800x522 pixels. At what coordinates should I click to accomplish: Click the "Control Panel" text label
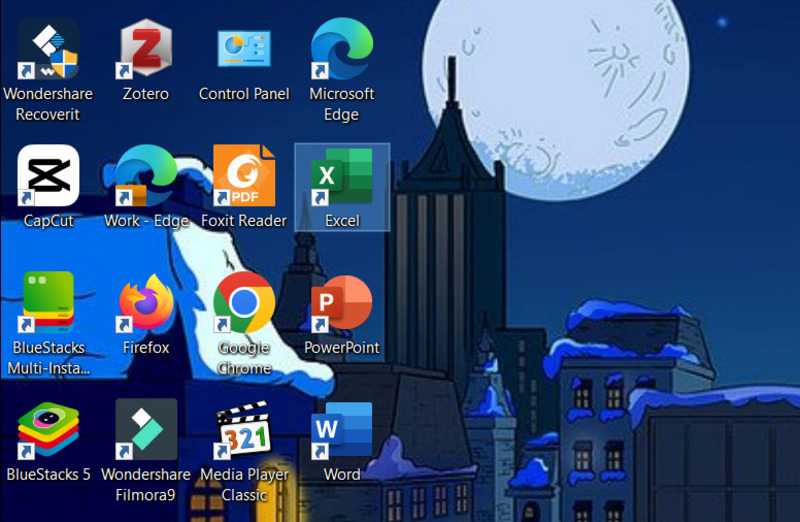pos(244,94)
